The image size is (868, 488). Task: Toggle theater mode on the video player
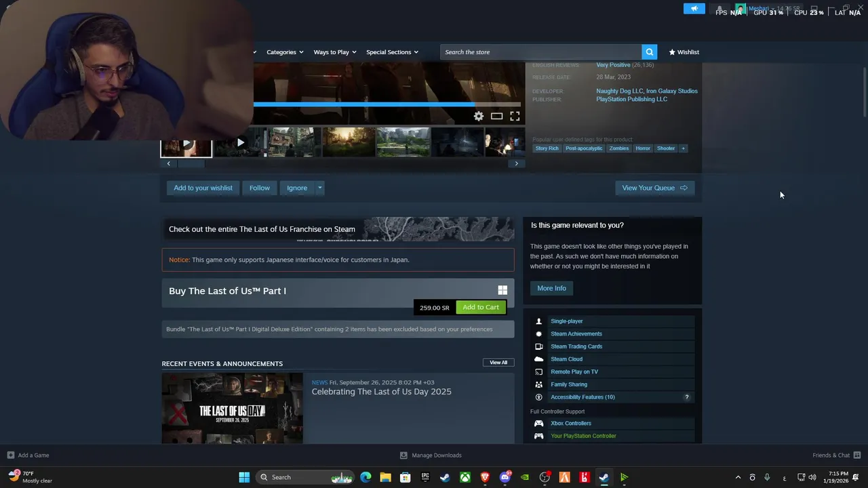pos(497,117)
